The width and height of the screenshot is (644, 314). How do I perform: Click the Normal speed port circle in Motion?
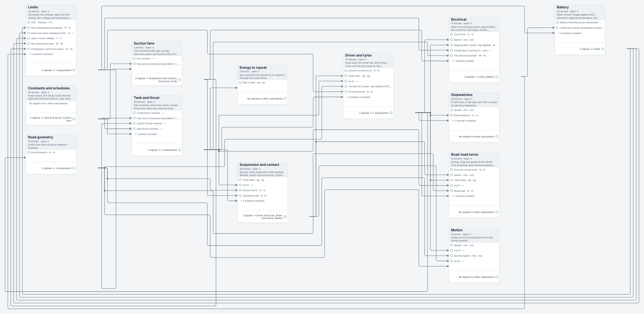[451, 256]
